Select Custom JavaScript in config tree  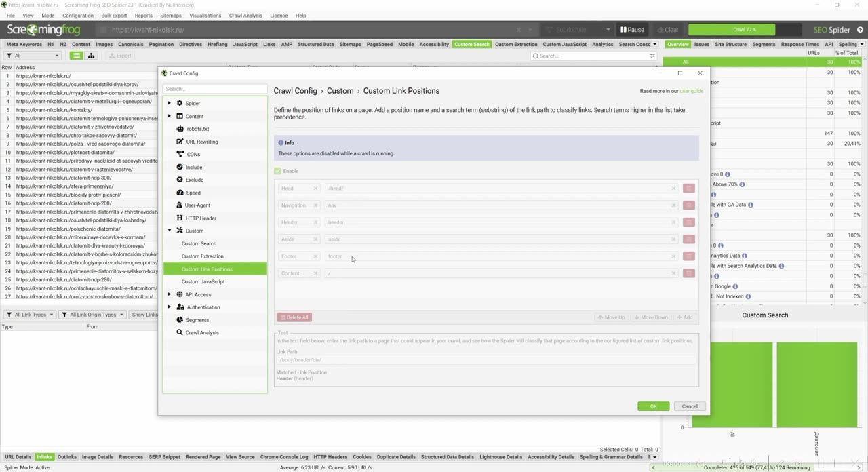tap(203, 281)
